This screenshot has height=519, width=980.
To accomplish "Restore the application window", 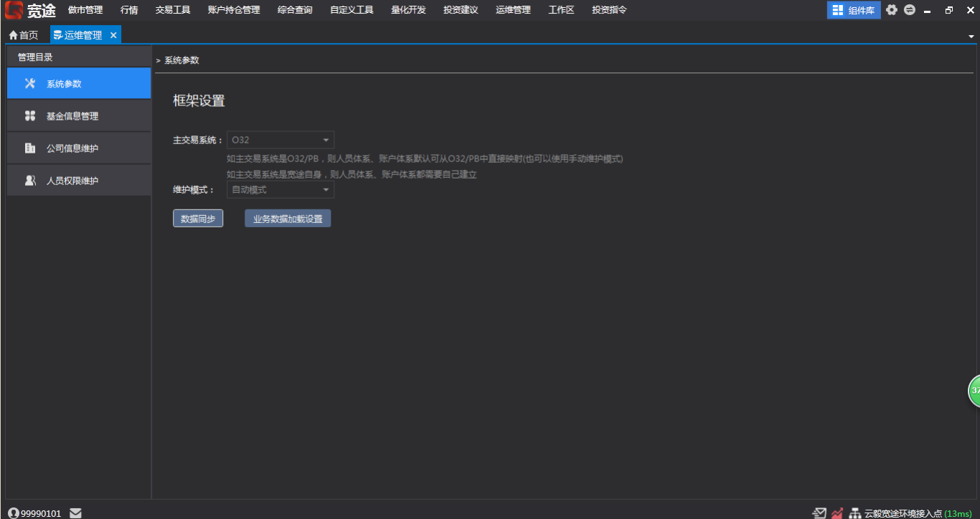I will (x=949, y=10).
